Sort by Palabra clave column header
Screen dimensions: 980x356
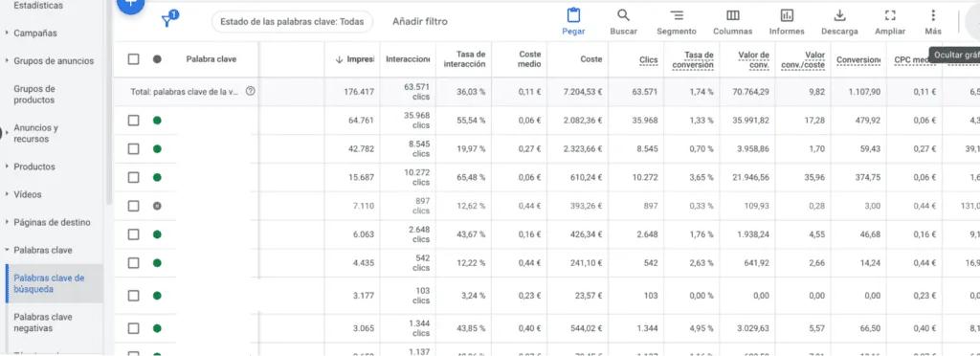tap(212, 59)
